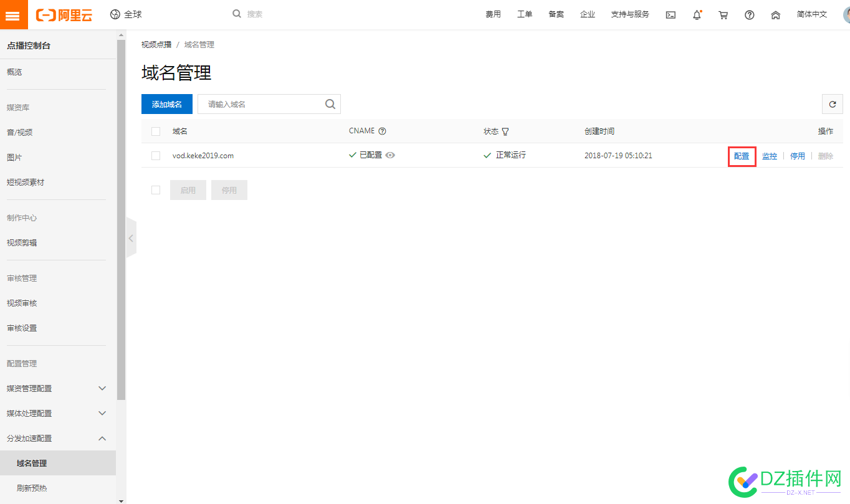Toggle the CNAME eye icon
This screenshot has width=850, height=504.
click(x=390, y=155)
